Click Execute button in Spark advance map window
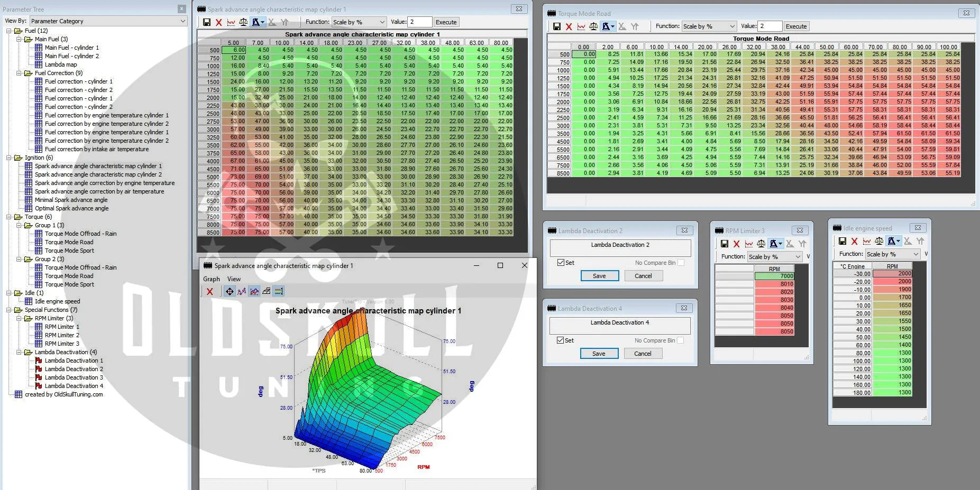This screenshot has height=490, width=980. click(x=446, y=22)
